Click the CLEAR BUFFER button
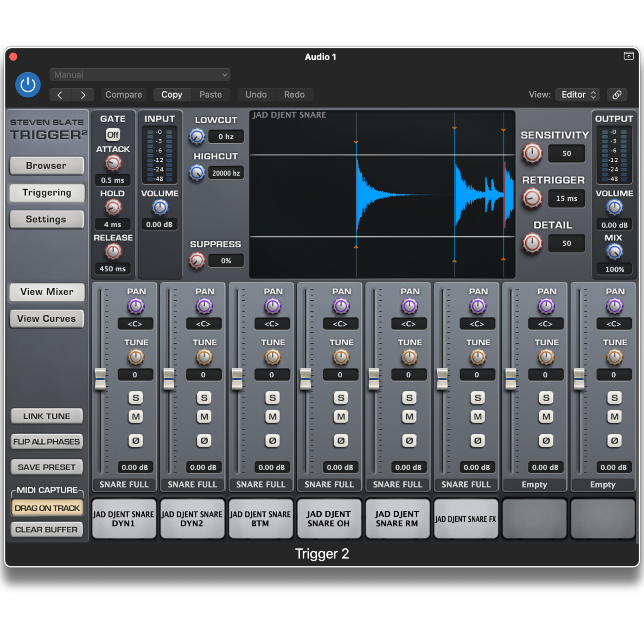Viewport: 644px width, 644px height. pos(47,530)
